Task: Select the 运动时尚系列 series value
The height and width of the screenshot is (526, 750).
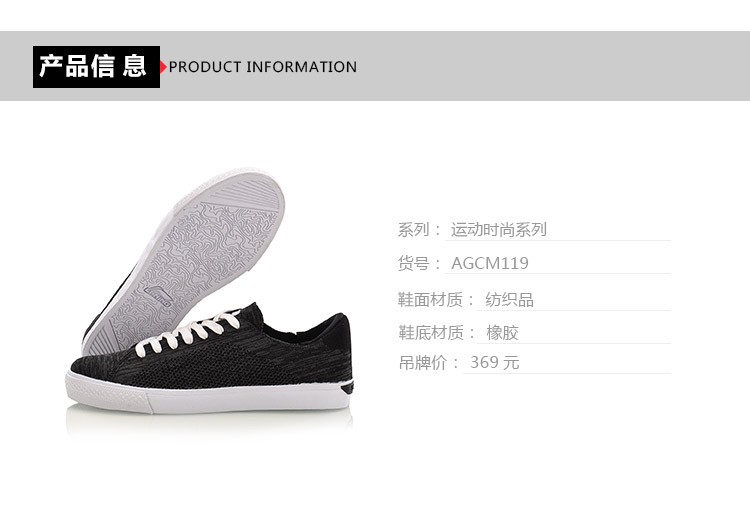Action: [498, 230]
